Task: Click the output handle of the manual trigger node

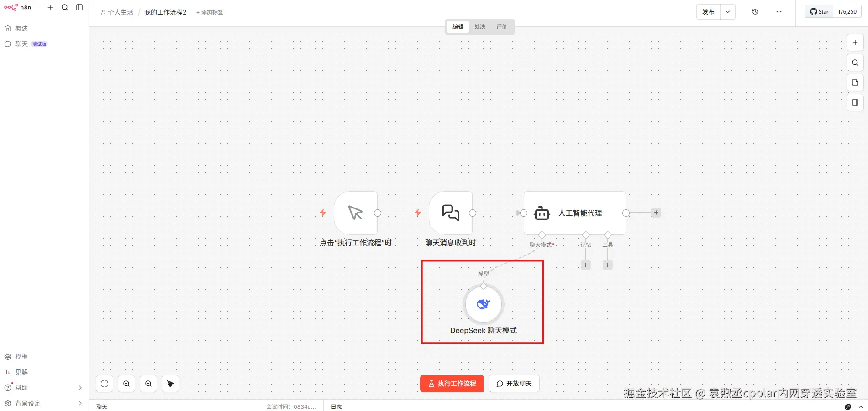Action: point(378,213)
